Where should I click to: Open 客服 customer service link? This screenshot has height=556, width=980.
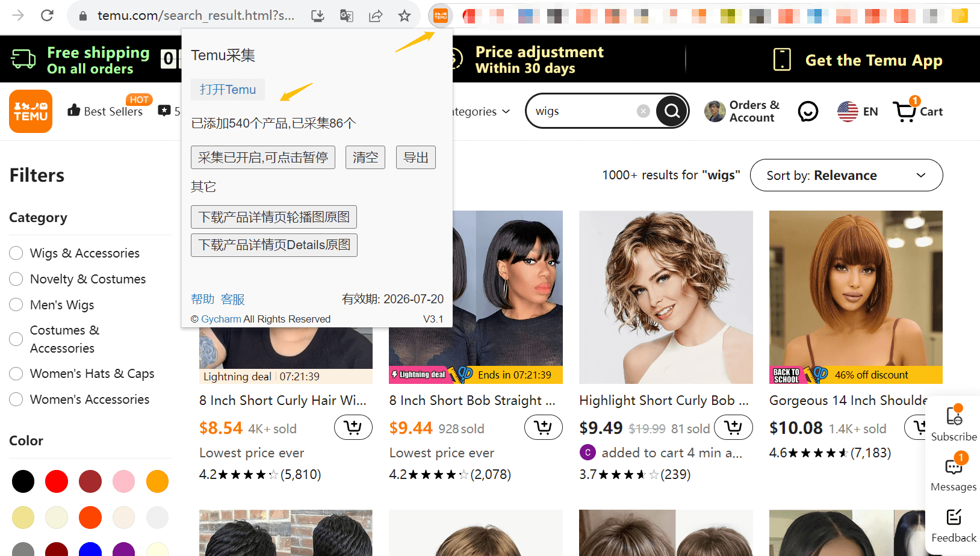(233, 299)
